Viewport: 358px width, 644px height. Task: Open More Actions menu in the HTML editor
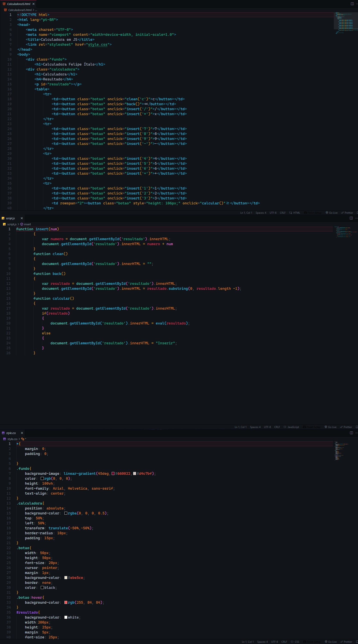(357, 4)
